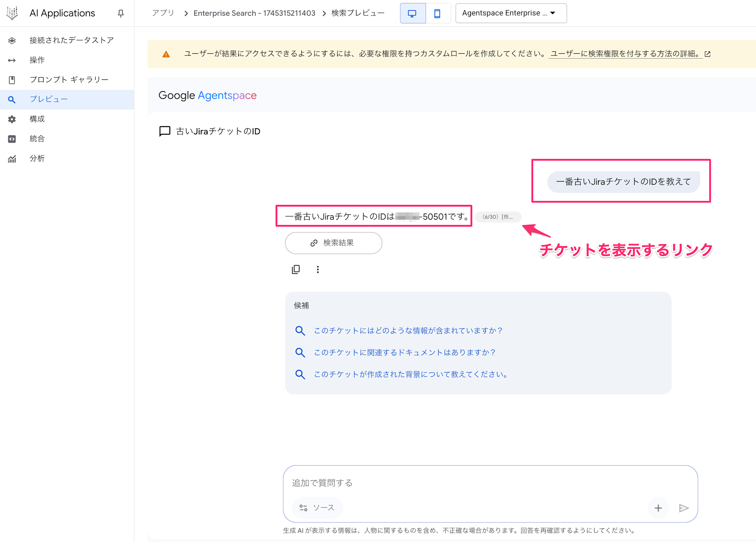756x542 pixels.
Task: Click the conversation title 古いJiraチケットのID
Action: 218,131
